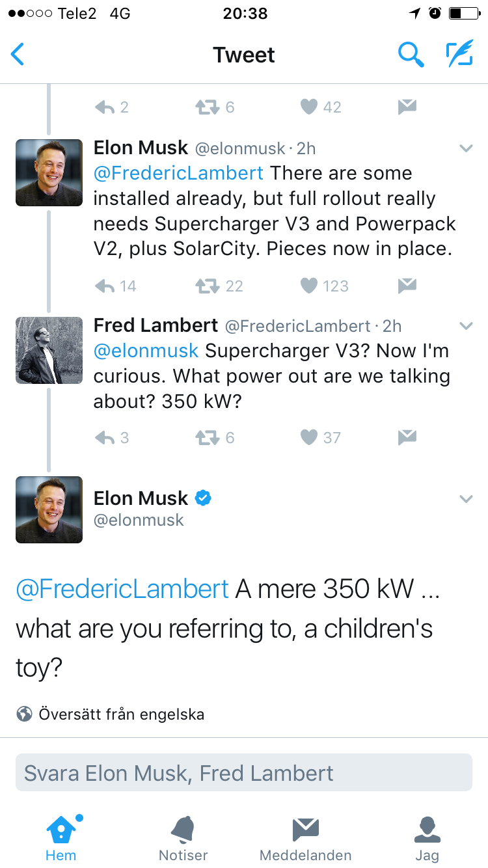
Task: Open search with the magnifier icon
Action: (x=411, y=55)
